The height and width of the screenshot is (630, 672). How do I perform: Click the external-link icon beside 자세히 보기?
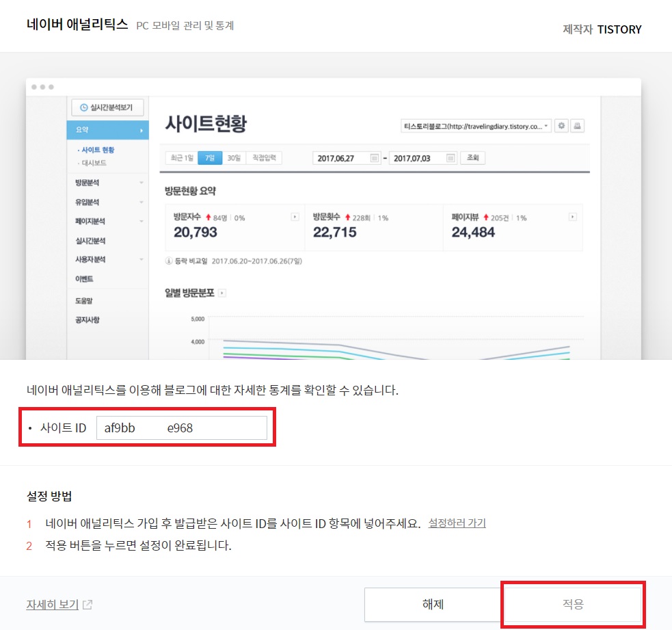88,605
